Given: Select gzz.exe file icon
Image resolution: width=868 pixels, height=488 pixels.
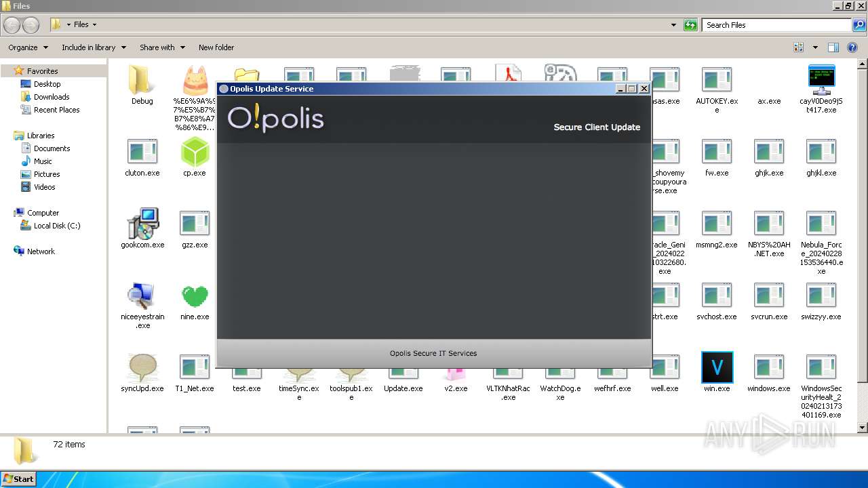Looking at the screenshot, I should (x=195, y=224).
